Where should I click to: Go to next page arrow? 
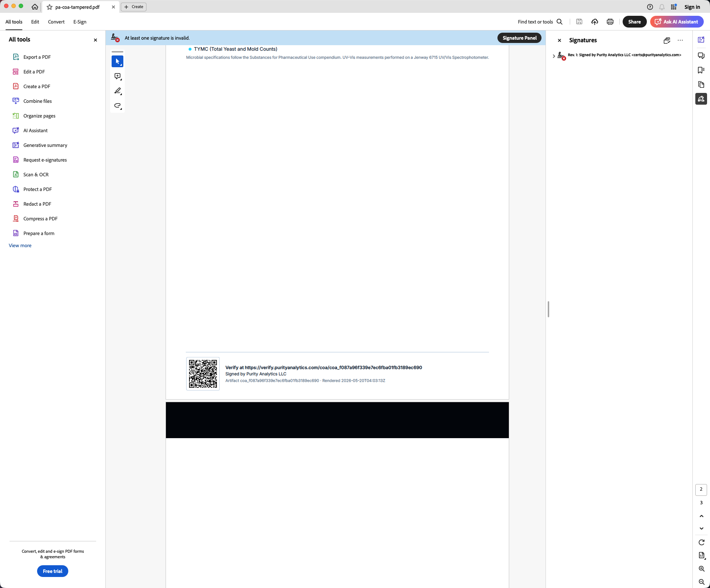point(701,529)
